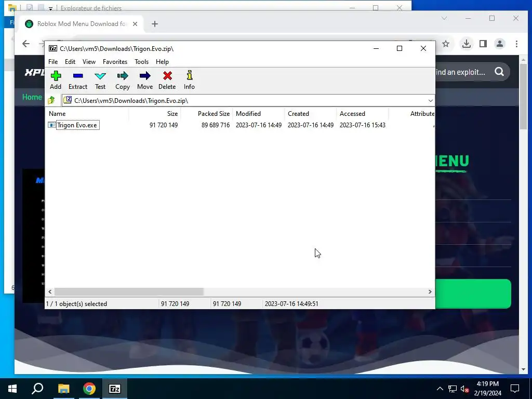Screen dimensions: 532x399
Task: Click status bar timestamp 2023-07-16 14:49:51
Action: (291, 304)
